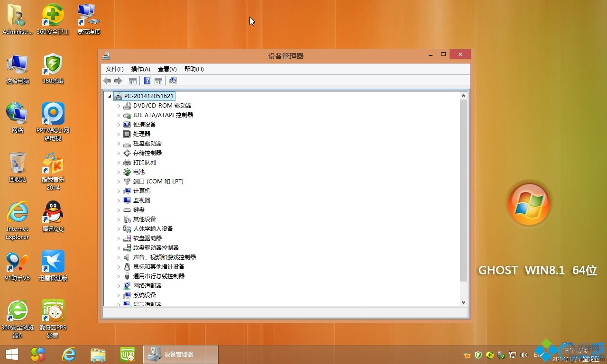Select the 回收站 recycle bin icon

pos(18,167)
